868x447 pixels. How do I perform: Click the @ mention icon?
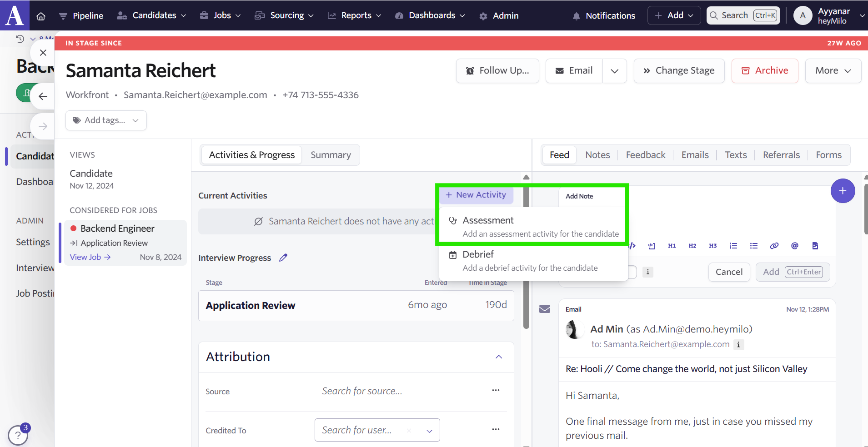pos(794,246)
